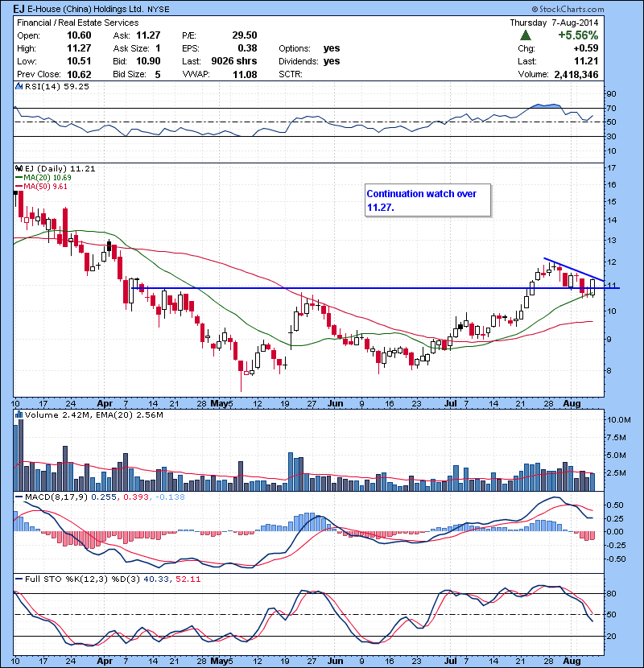Click the date 'Thursday 7-Aug-2014'

pos(554,23)
